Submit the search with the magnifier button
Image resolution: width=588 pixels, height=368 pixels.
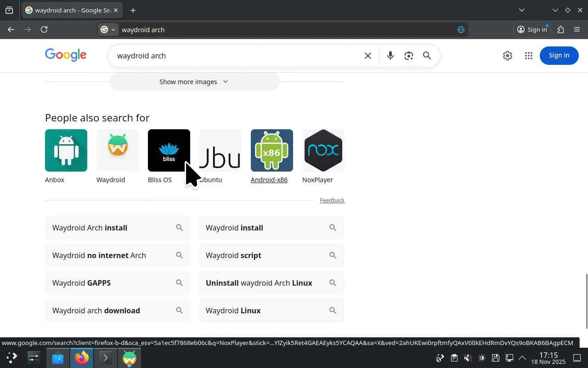[427, 56]
